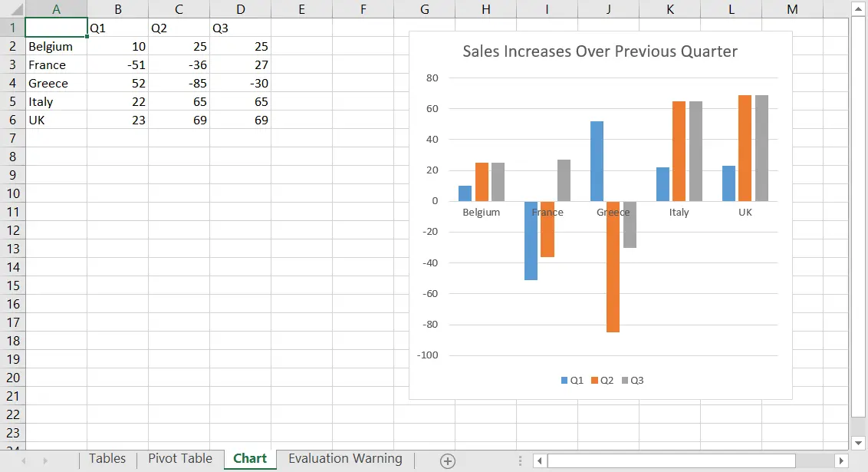Click the tab bar splitter dots handle
The height and width of the screenshot is (472, 868).
click(520, 461)
